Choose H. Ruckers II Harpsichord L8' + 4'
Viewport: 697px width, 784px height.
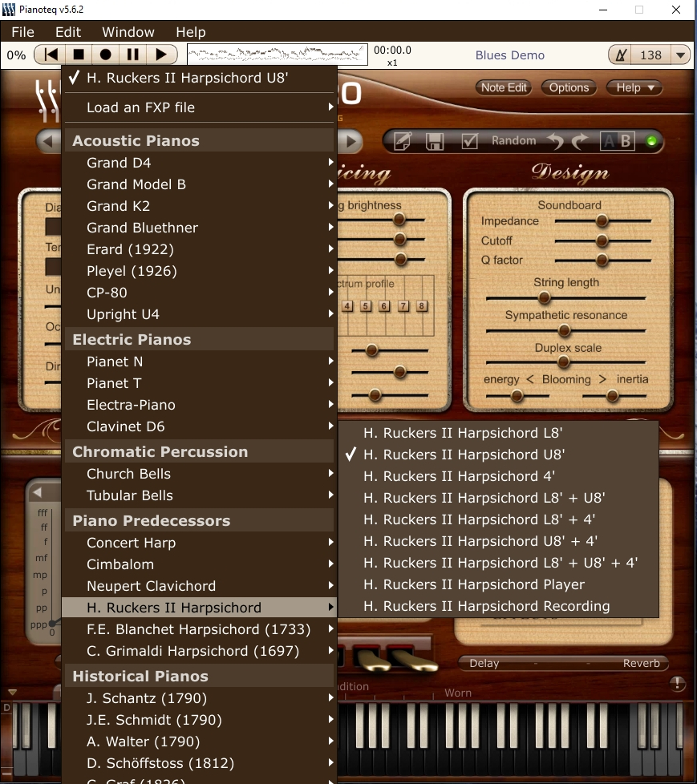[x=498, y=519]
